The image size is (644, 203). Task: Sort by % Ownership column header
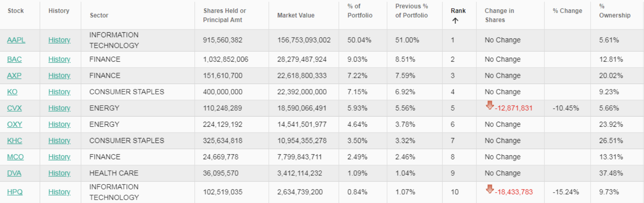coord(614,11)
